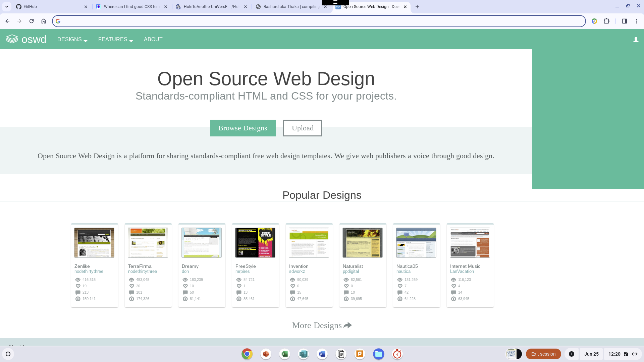Click the address bar input

(319, 21)
